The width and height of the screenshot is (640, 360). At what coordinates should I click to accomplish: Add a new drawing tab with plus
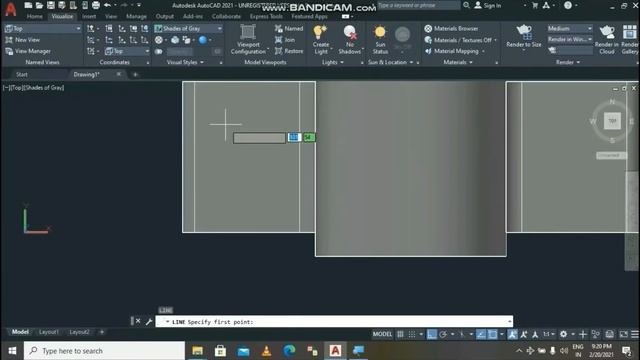(x=135, y=74)
